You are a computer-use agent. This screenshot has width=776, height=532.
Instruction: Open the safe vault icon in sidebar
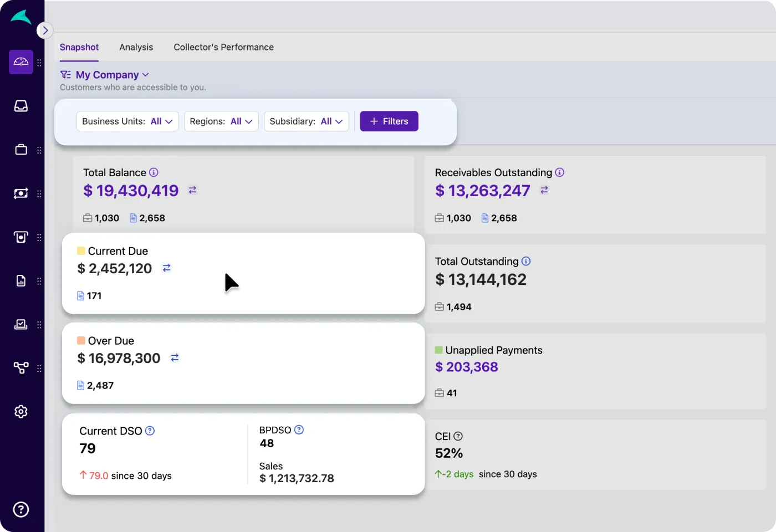[21, 237]
